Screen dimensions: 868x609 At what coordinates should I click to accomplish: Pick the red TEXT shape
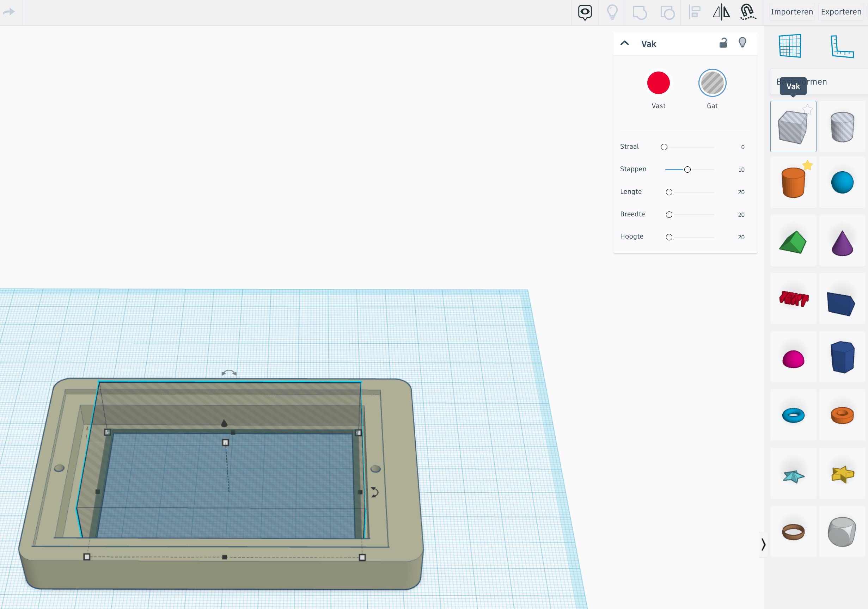pos(793,299)
